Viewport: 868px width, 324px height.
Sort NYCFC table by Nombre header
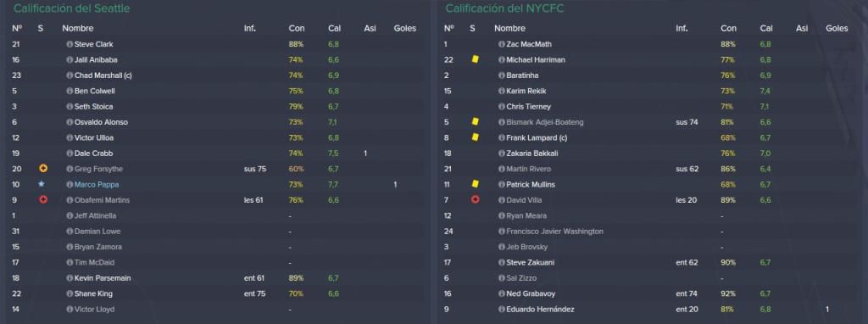[509, 28]
